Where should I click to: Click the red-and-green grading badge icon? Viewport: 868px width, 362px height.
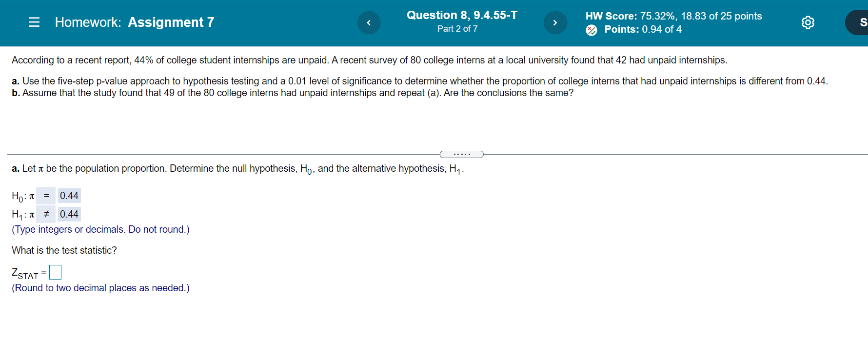(x=592, y=29)
